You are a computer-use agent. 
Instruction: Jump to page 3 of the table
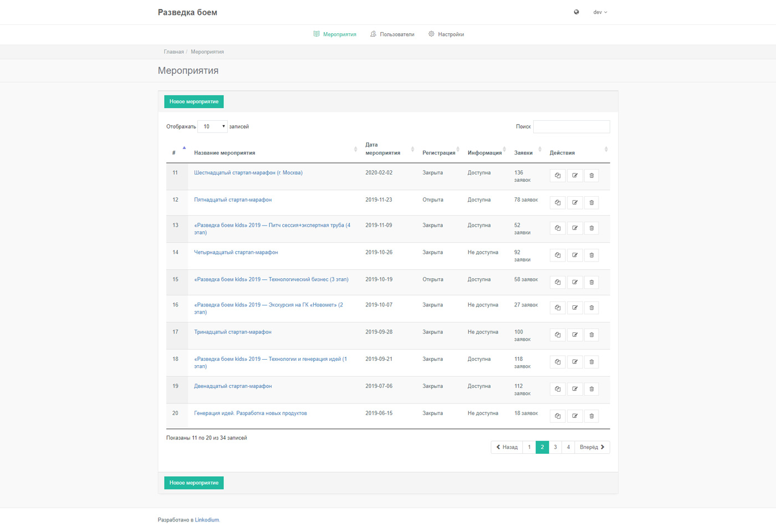(555, 447)
